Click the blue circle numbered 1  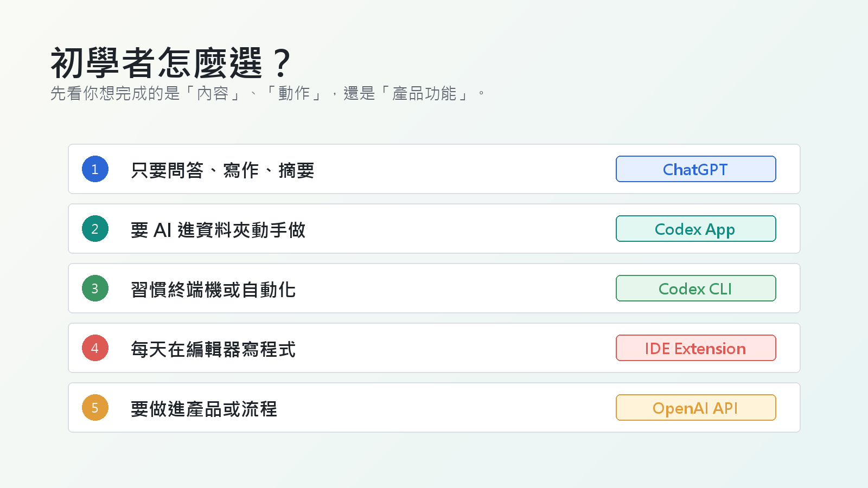pyautogui.click(x=95, y=169)
